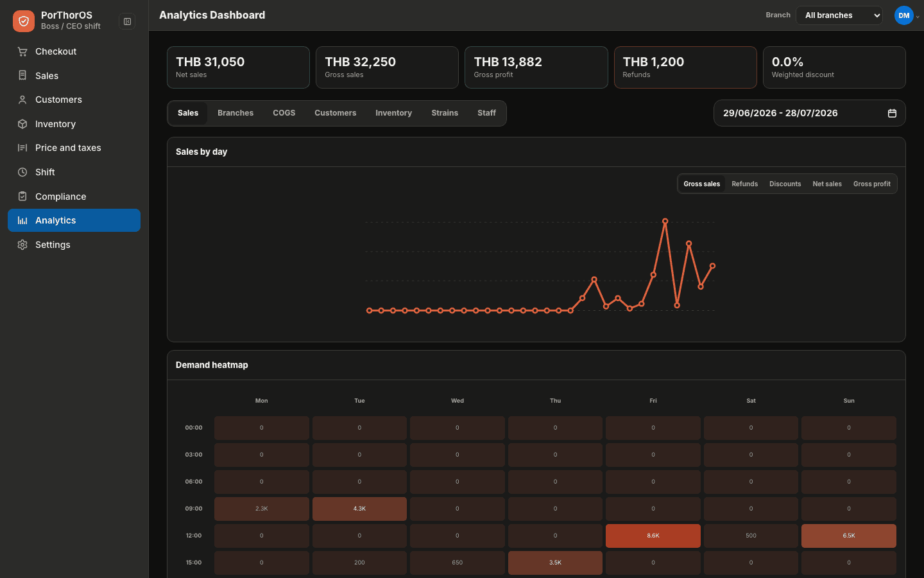
Task: Expand the user menu chevron
Action: pos(918,17)
